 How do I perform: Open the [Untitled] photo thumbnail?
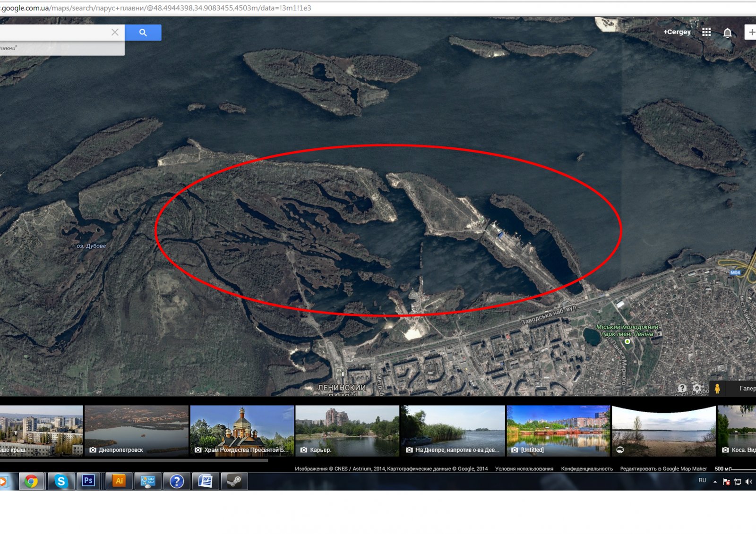coord(558,430)
